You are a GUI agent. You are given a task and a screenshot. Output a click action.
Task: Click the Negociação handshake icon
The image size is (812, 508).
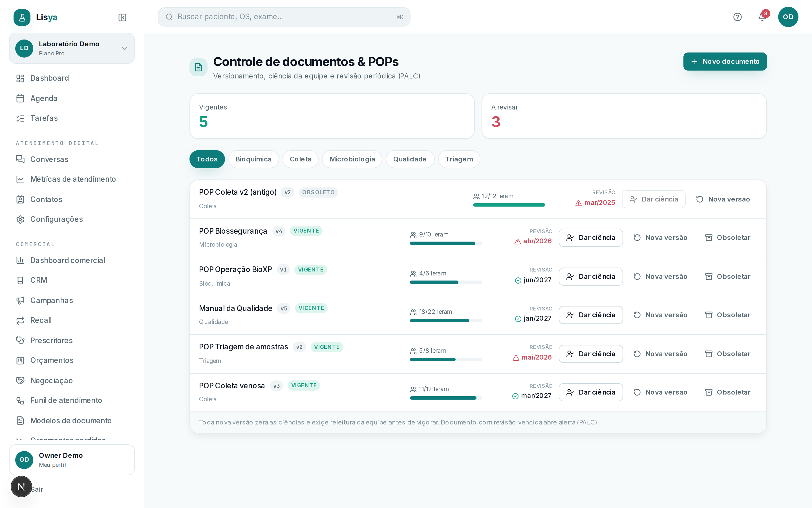tap(21, 380)
